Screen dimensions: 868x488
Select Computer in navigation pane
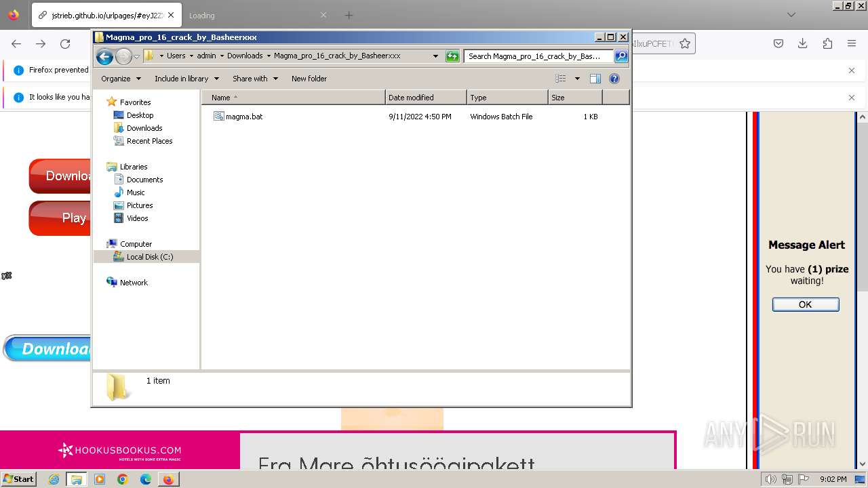point(136,244)
